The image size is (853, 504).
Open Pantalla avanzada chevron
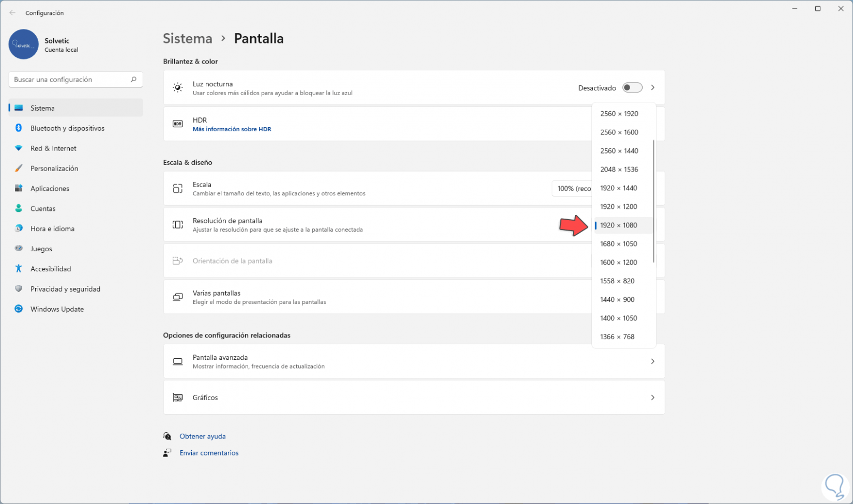[x=652, y=361]
